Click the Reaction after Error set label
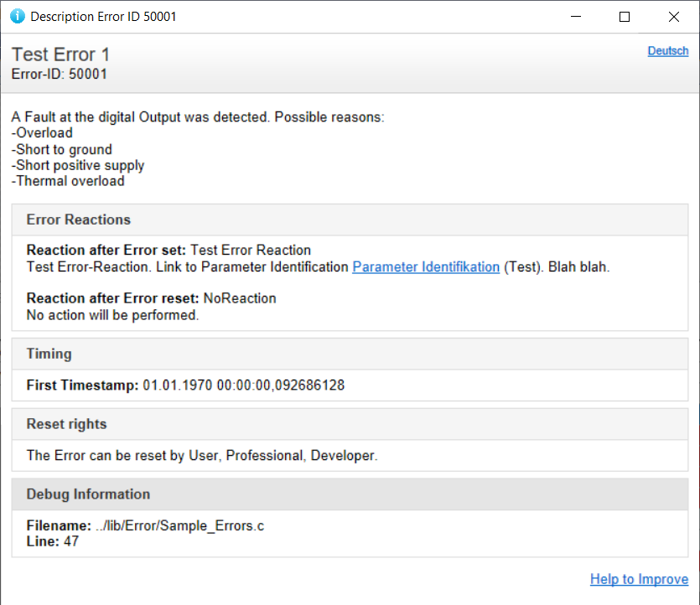Viewport: 700px width, 605px height. [x=106, y=250]
